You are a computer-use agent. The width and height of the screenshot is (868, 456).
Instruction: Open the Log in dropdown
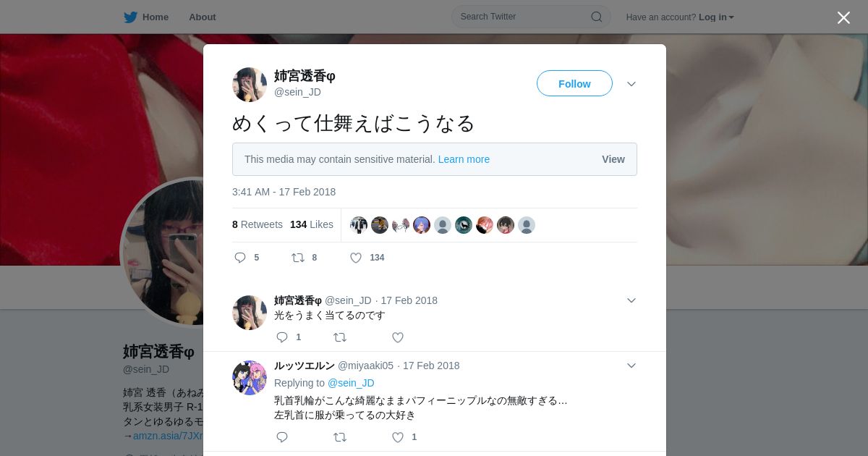[716, 17]
